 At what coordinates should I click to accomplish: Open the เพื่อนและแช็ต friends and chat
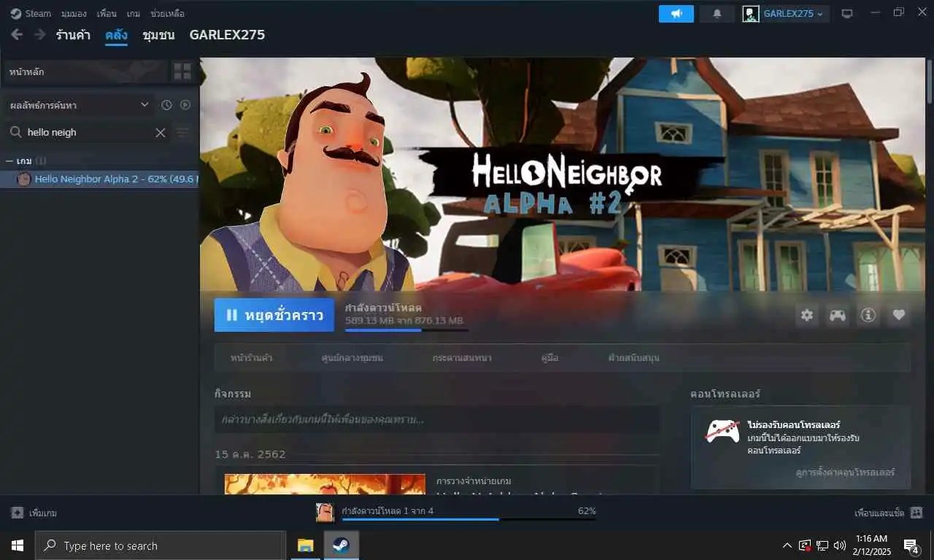879,513
